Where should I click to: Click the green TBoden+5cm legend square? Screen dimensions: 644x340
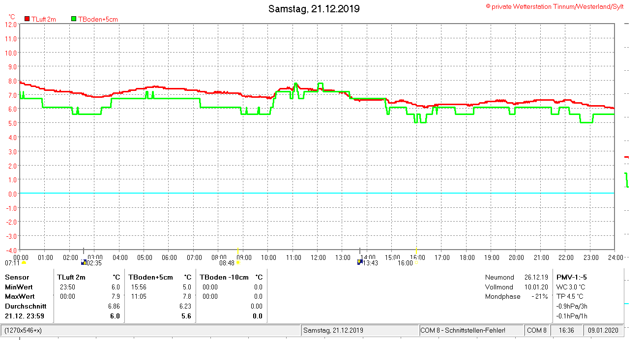[x=74, y=19]
